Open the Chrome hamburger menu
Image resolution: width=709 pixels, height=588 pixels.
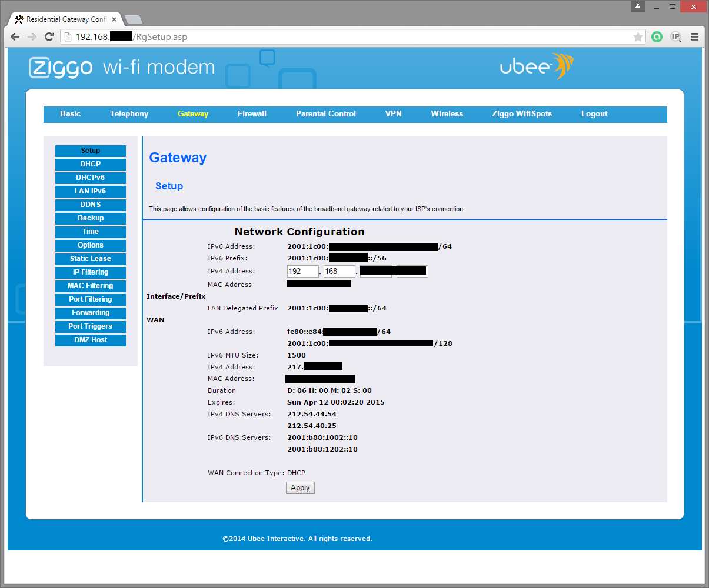(x=694, y=37)
